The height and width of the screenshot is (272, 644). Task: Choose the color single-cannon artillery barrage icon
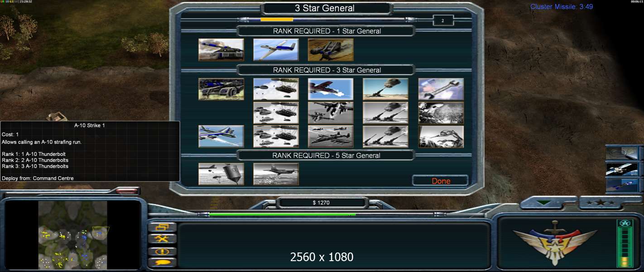pos(385,89)
